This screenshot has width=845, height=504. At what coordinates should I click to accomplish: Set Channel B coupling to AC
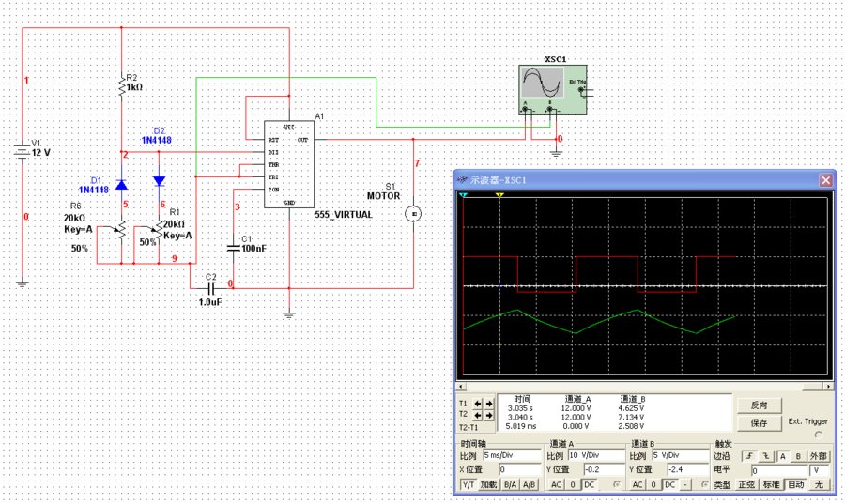click(638, 484)
